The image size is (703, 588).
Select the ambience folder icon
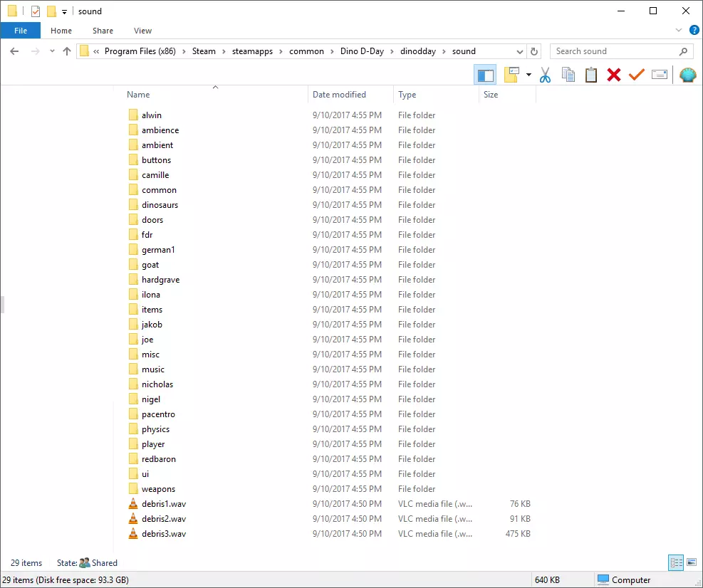click(133, 130)
